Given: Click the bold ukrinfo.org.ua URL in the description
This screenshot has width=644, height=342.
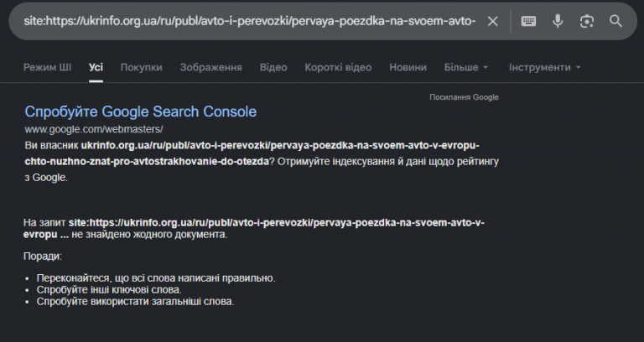Looking at the screenshot, I should tap(252, 153).
